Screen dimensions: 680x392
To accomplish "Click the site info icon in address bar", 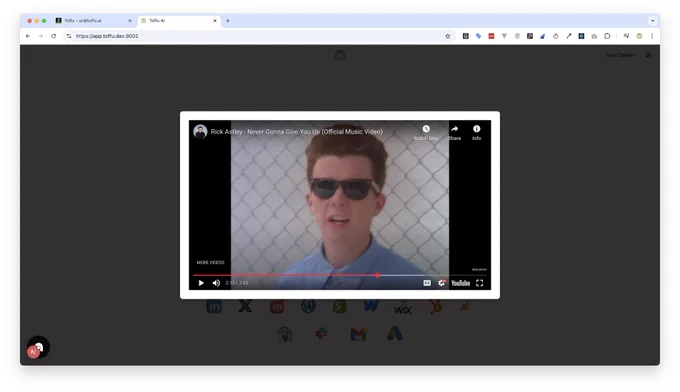I will click(x=69, y=36).
